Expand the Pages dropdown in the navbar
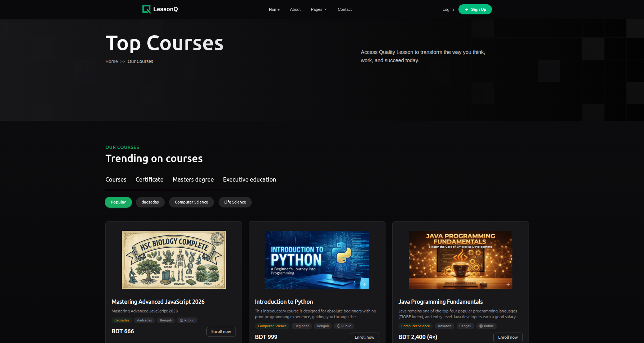This screenshot has width=644, height=343. click(x=319, y=9)
